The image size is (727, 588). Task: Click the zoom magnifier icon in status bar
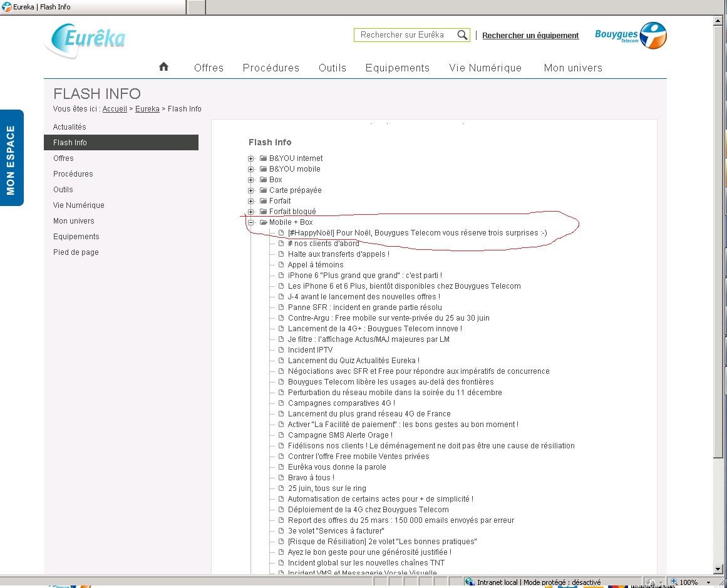674,582
